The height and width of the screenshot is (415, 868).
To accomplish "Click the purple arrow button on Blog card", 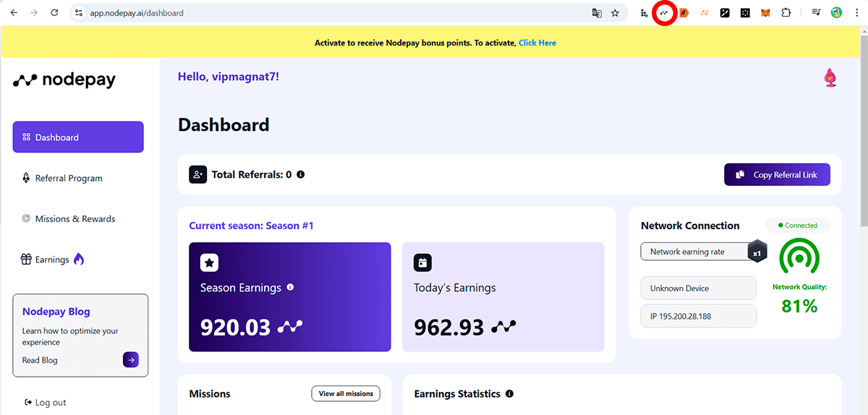I will (x=131, y=360).
